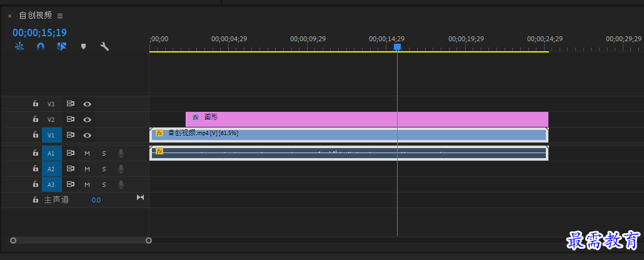Toggle A2 track targeting
The height and width of the screenshot is (260, 644).
tap(52, 169)
